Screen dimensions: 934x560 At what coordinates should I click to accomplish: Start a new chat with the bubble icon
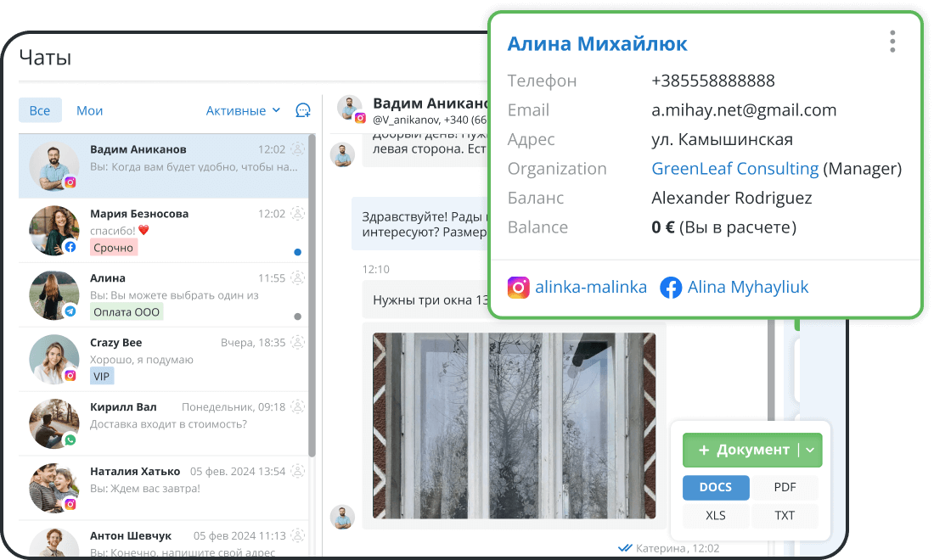coord(303,110)
